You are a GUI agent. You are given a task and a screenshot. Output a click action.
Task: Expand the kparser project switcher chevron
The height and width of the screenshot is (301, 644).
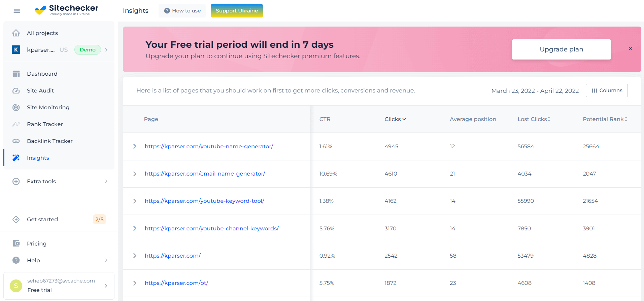106,50
